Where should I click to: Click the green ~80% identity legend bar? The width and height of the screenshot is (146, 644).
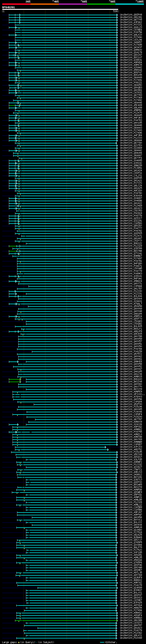point(101,4)
